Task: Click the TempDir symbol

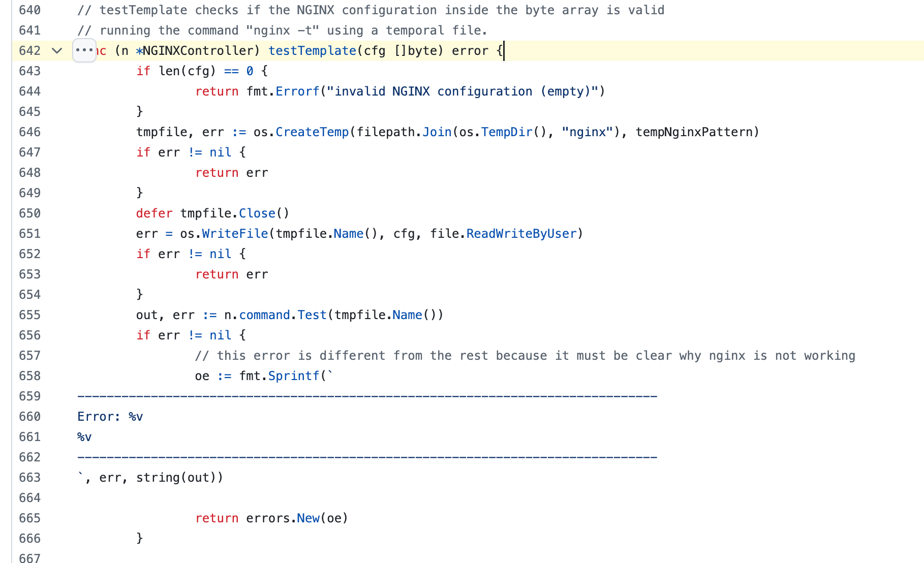Action: click(x=507, y=132)
